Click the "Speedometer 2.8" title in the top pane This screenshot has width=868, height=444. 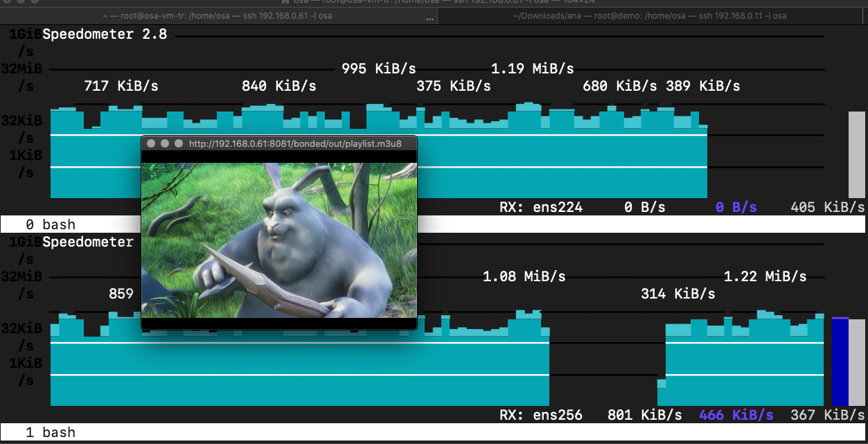[105, 34]
